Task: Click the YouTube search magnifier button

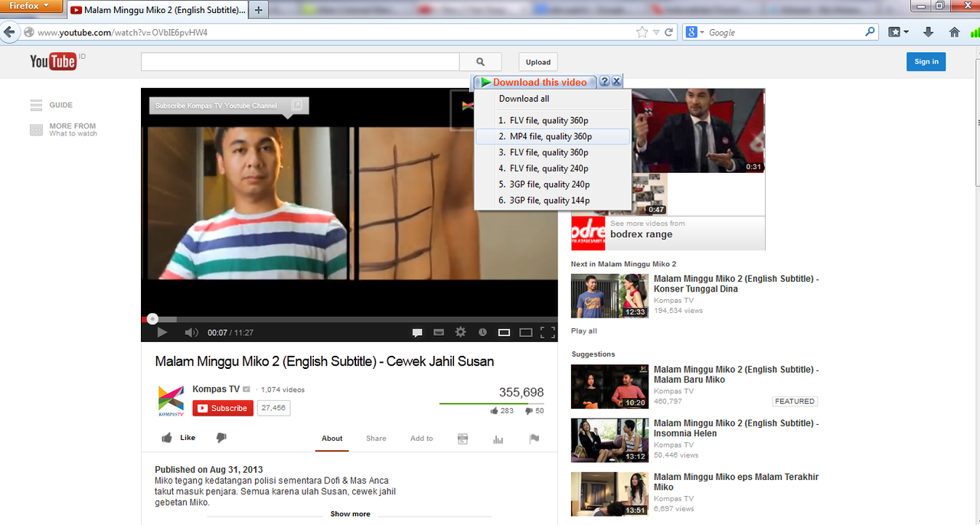Action: point(480,62)
